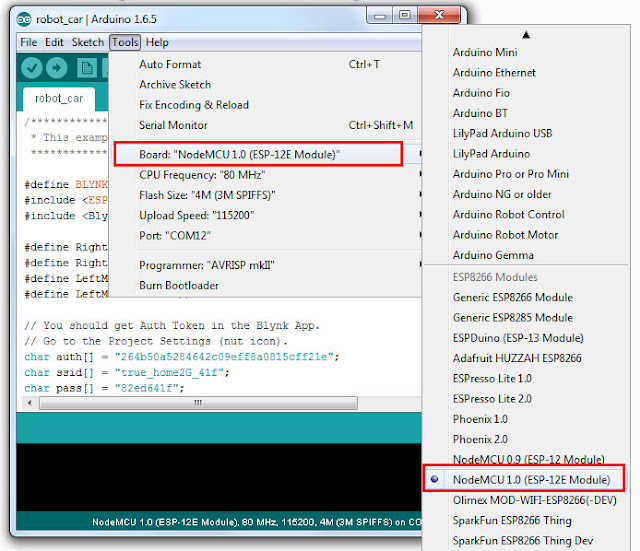
Task: Open the Help menu
Action: point(157,42)
